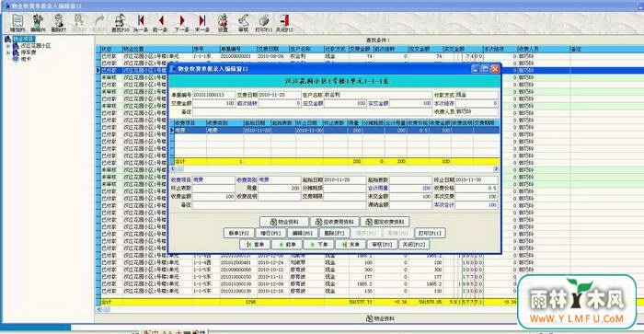The image size is (644, 334).
Task: Go to previous record with 前一条
Action: point(161,23)
